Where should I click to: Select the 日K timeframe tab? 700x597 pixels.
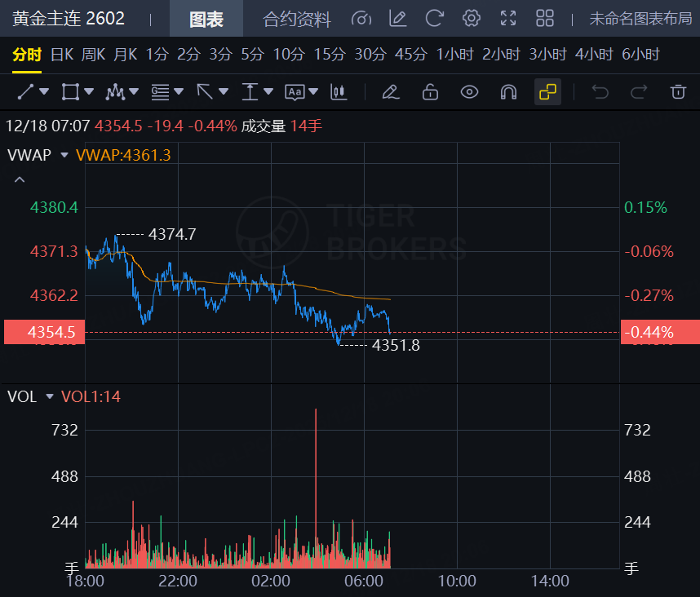(x=62, y=55)
